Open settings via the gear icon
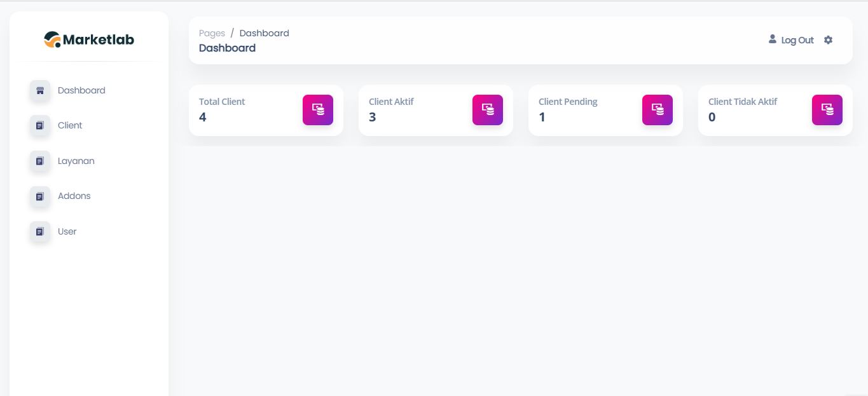Viewport: 868px width, 396px height. (x=828, y=40)
